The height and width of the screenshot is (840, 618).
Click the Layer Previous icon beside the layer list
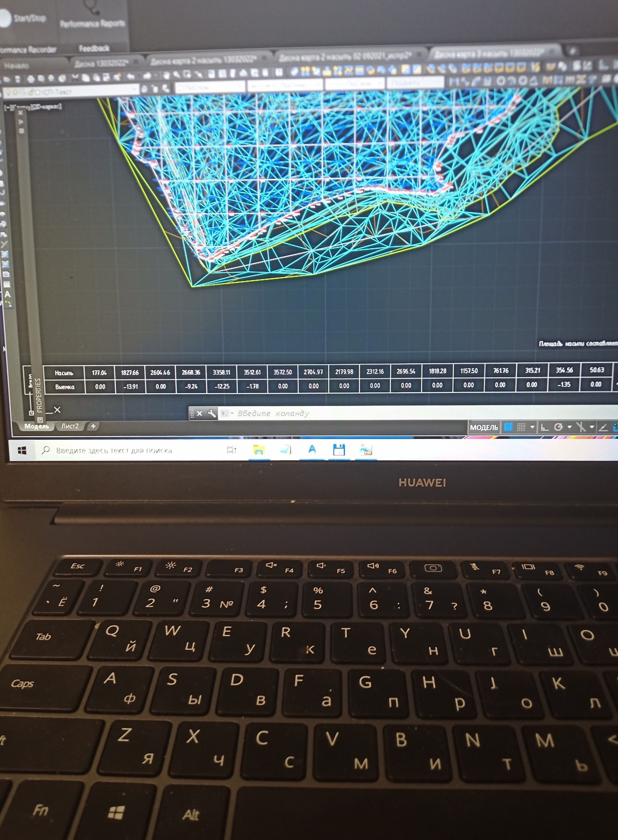(155, 89)
